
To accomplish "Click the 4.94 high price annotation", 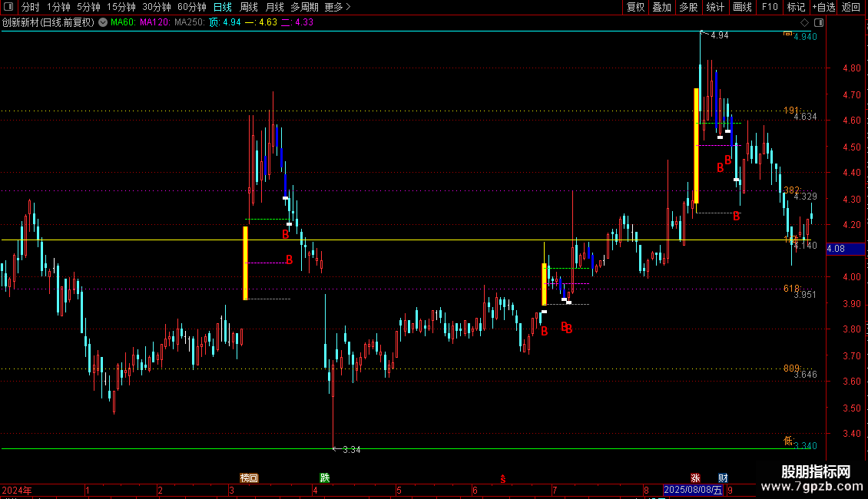I will [720, 35].
